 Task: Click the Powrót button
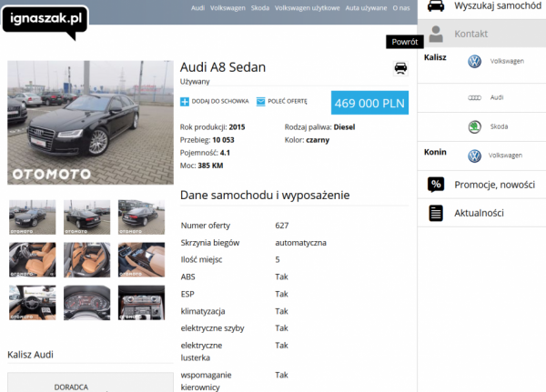click(x=405, y=42)
